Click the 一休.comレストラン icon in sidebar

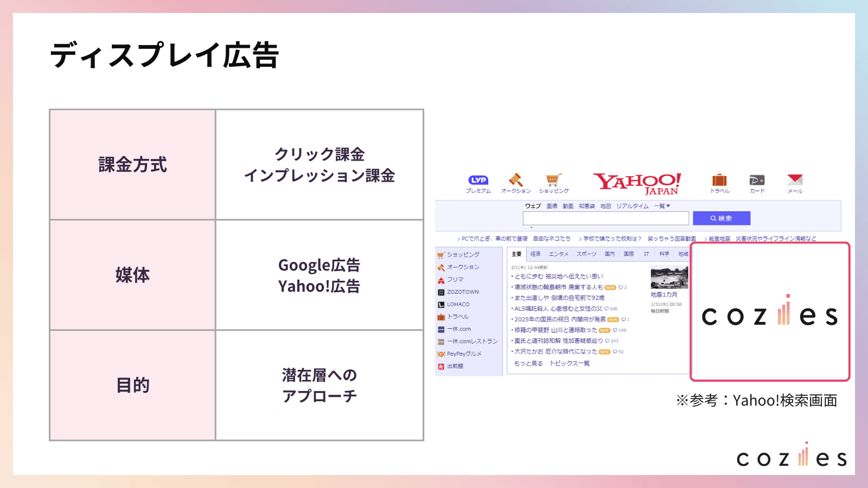(441, 342)
